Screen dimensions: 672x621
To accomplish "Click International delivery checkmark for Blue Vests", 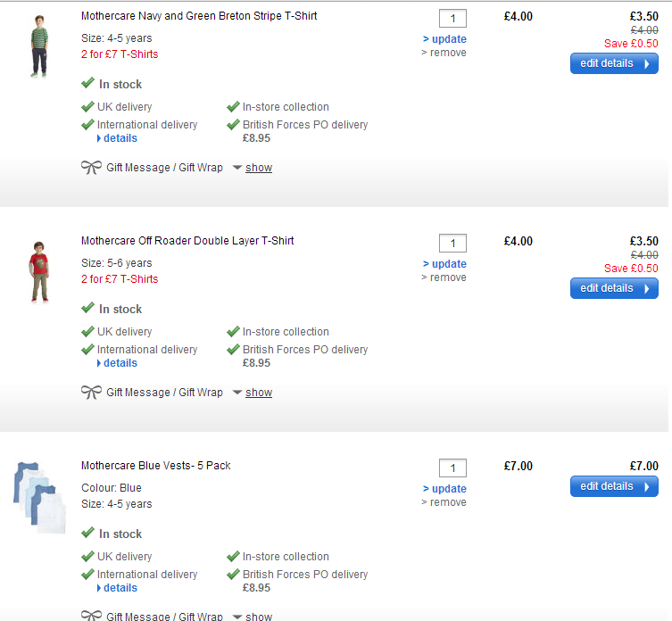I will [87, 574].
